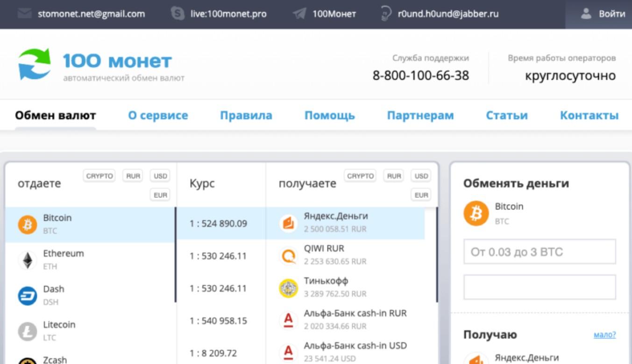Click the rate 1 : 8 209.72
Screen dimensions: 632x364
213,353
